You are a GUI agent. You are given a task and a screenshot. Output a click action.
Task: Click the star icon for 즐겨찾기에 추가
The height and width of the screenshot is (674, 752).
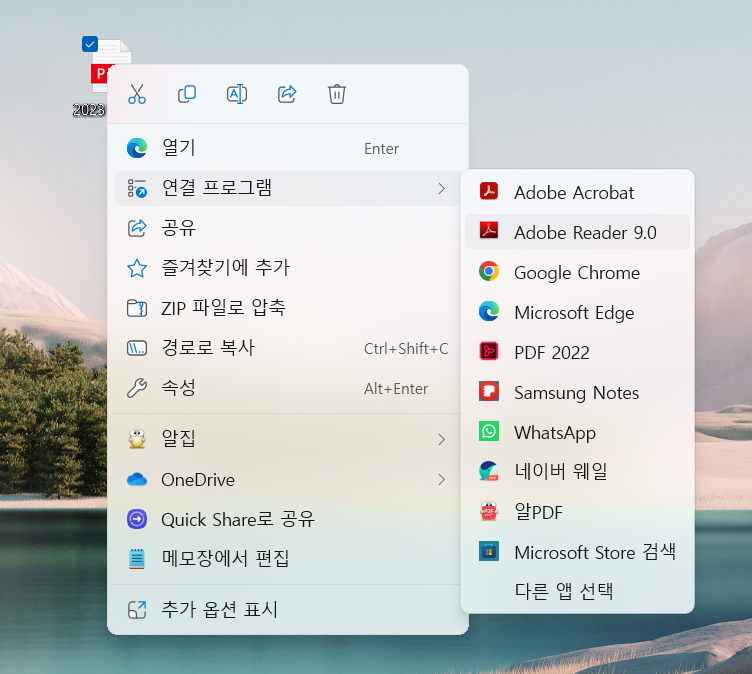[137, 268]
